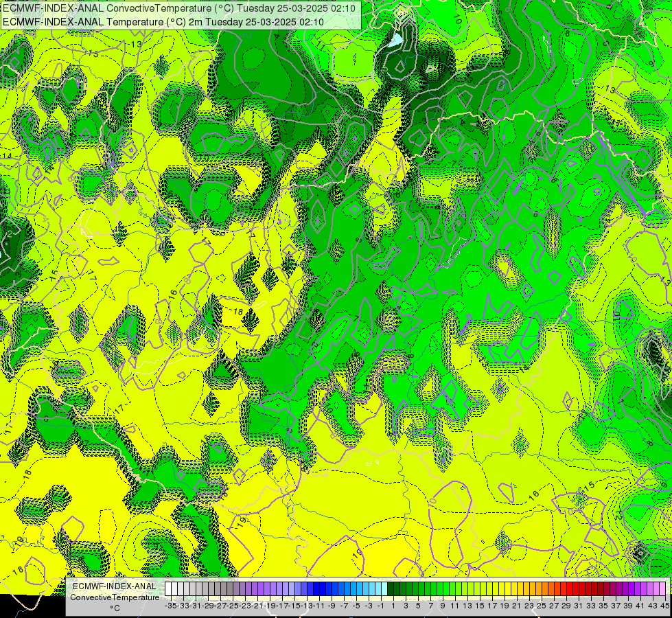Image resolution: width=672 pixels, height=618 pixels.
Task: Click the ConvectiveTemperature title line at top
Action: (178, 8)
